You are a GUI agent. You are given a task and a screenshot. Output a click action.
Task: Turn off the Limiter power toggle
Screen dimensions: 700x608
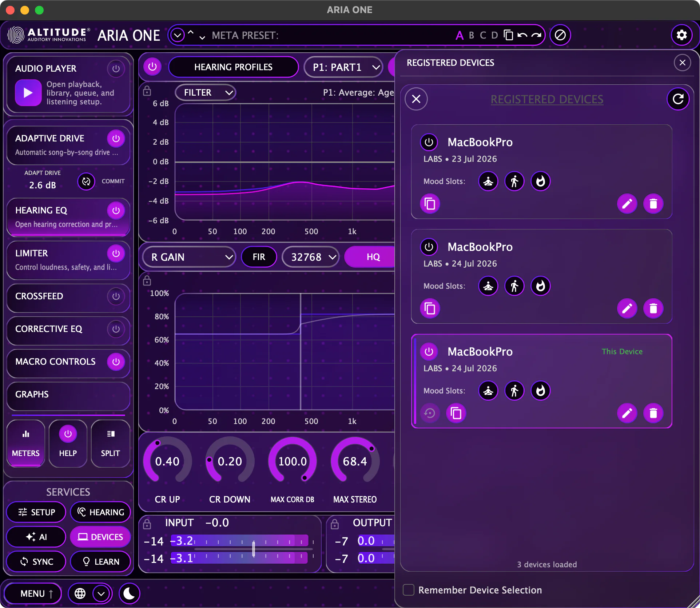116,253
